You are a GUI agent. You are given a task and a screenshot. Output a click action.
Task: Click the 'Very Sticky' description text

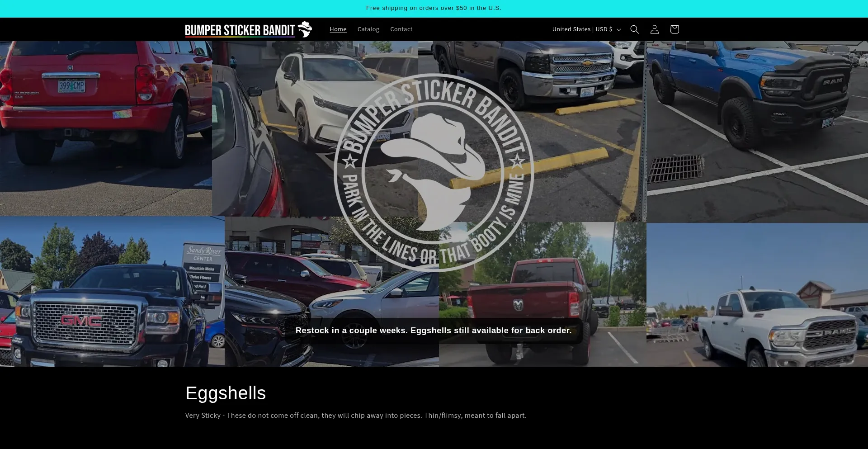pyautogui.click(x=356, y=415)
